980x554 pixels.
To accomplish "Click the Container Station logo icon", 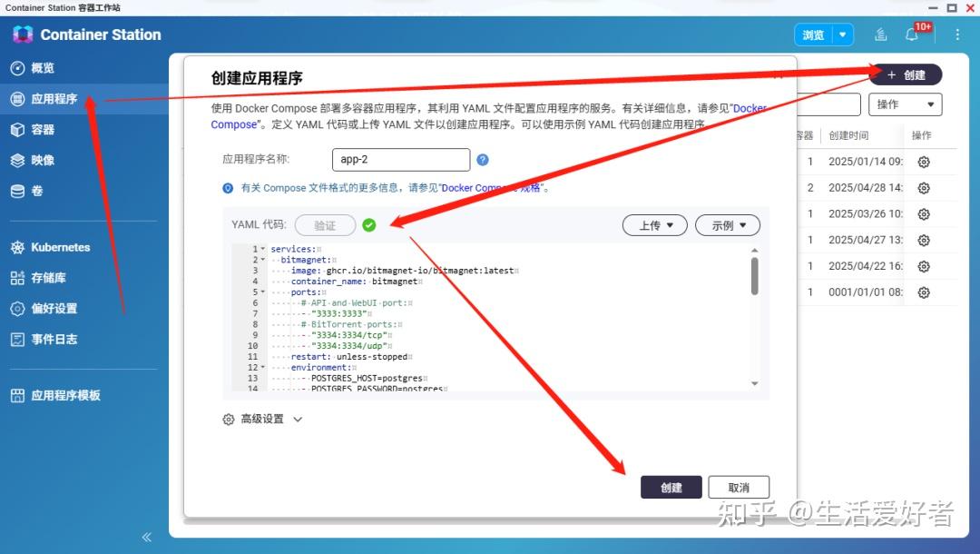I will pyautogui.click(x=23, y=35).
